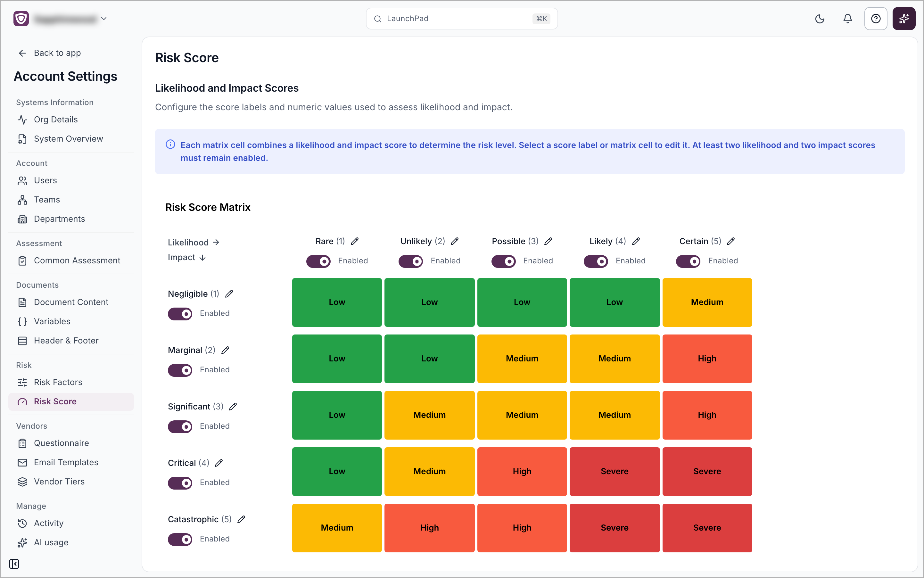Image resolution: width=924 pixels, height=578 pixels.
Task: Click Back to app link
Action: 50,53
